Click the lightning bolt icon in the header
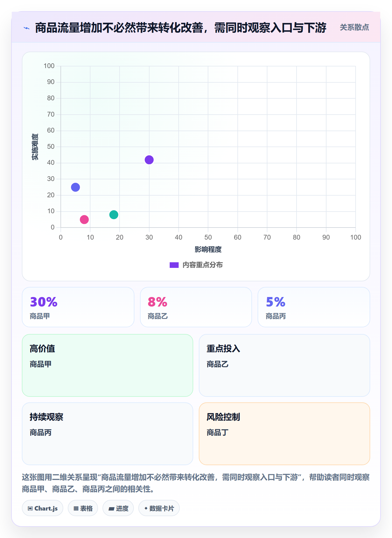 pos(27,28)
